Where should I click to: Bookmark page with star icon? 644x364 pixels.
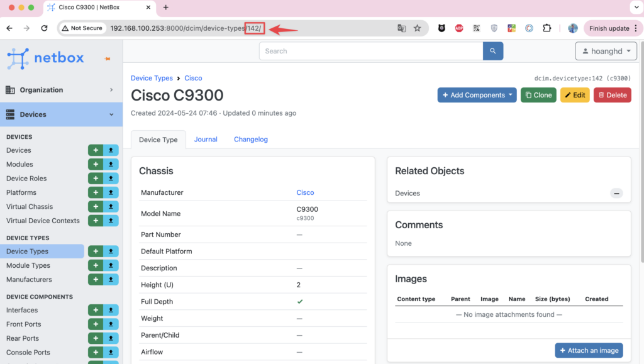pyautogui.click(x=418, y=28)
